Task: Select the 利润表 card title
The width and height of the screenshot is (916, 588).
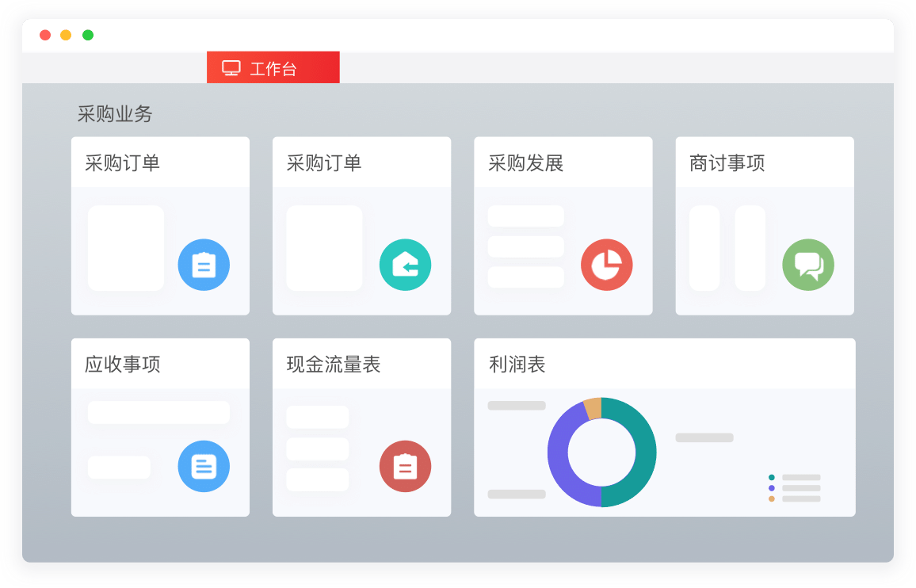Action: (x=517, y=365)
